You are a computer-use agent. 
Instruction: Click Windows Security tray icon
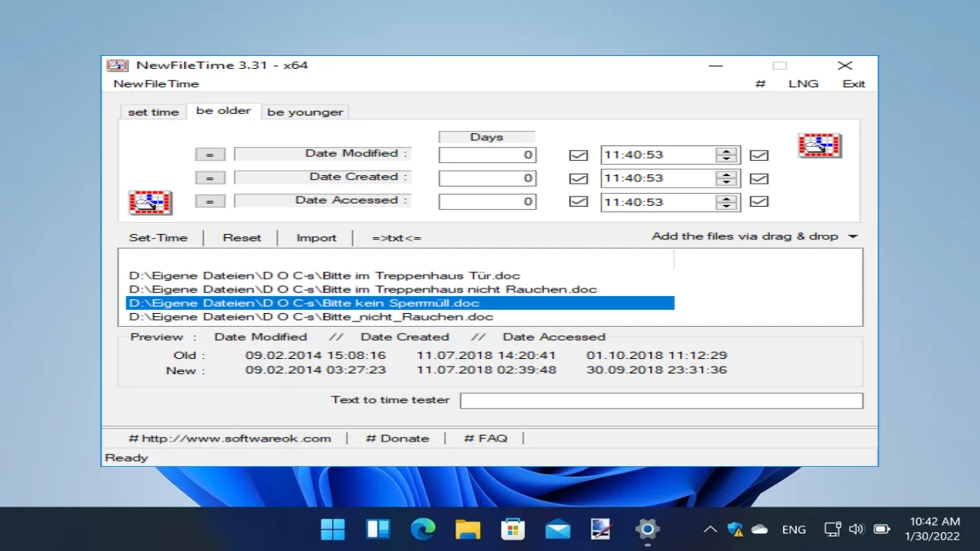point(735,529)
